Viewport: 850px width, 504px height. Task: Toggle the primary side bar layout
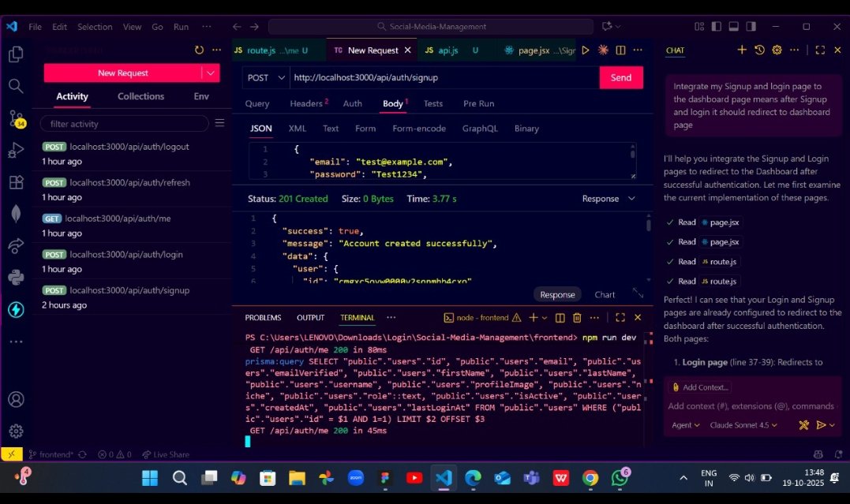click(717, 26)
